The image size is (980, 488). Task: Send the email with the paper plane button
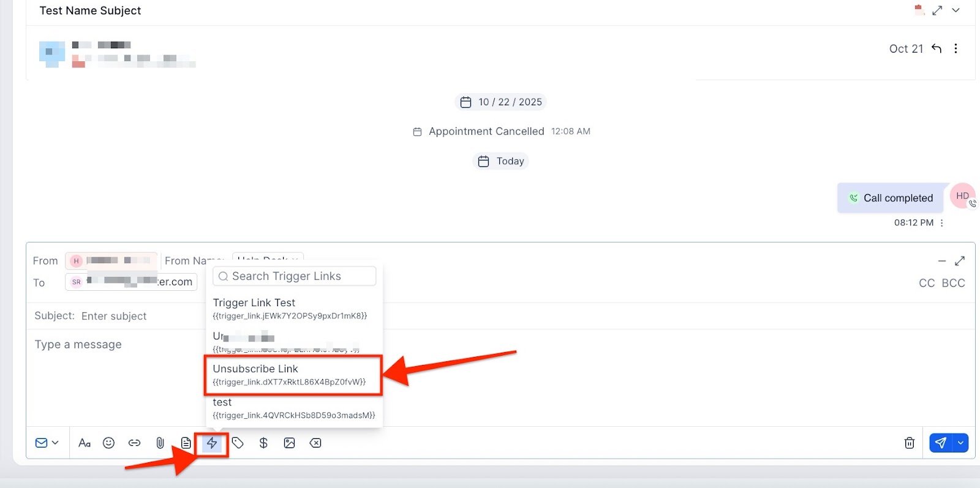tap(941, 443)
